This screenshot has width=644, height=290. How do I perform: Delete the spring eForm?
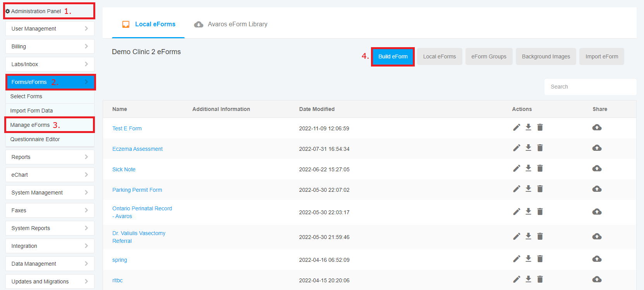pos(540,259)
